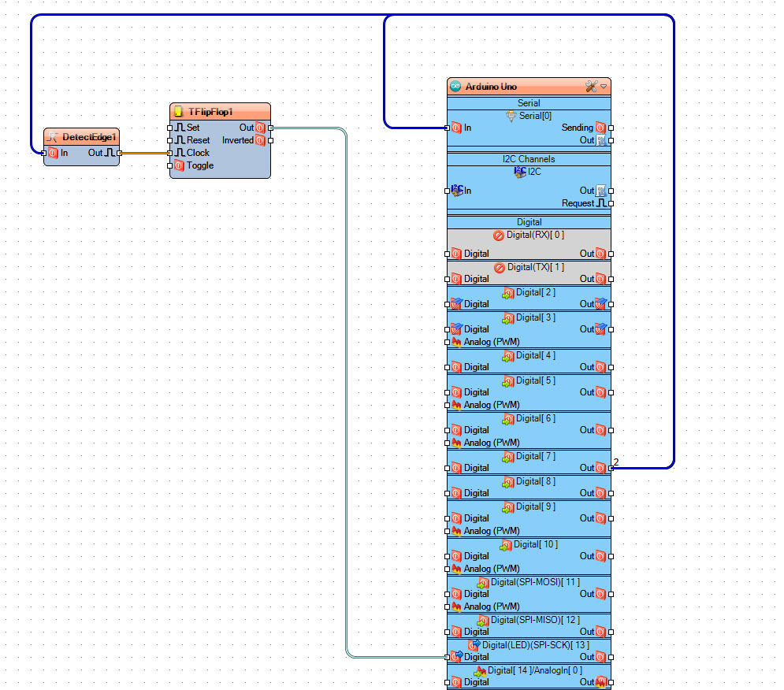Viewport: 784px width, 690px height.
Task: Open the Arduino Uno tools wrench icon
Action: (592, 87)
